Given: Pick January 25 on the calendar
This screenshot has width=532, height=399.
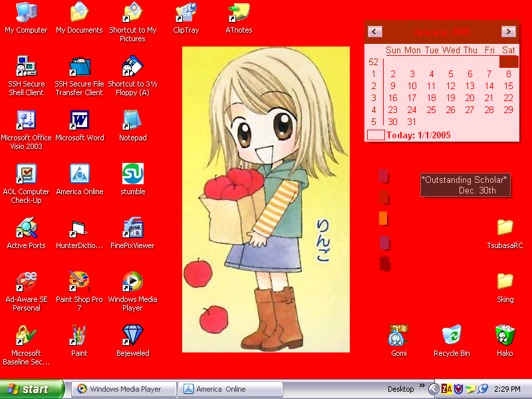Looking at the screenshot, I should pyautogui.click(x=431, y=110).
